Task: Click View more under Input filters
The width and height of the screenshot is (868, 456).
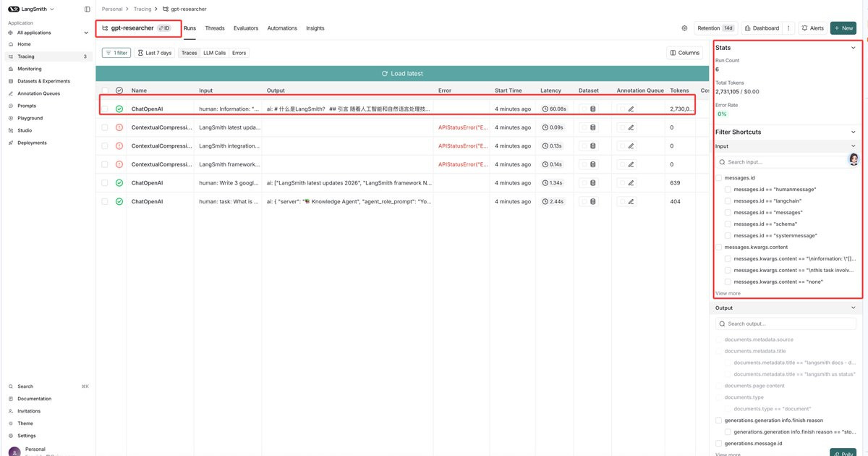Action: (x=728, y=293)
